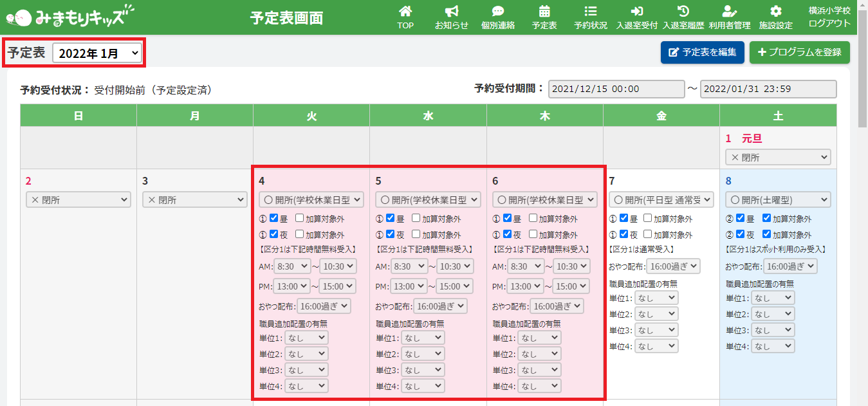The image size is (868, 406).
Task: Click the TOP home icon
Action: [x=405, y=12]
